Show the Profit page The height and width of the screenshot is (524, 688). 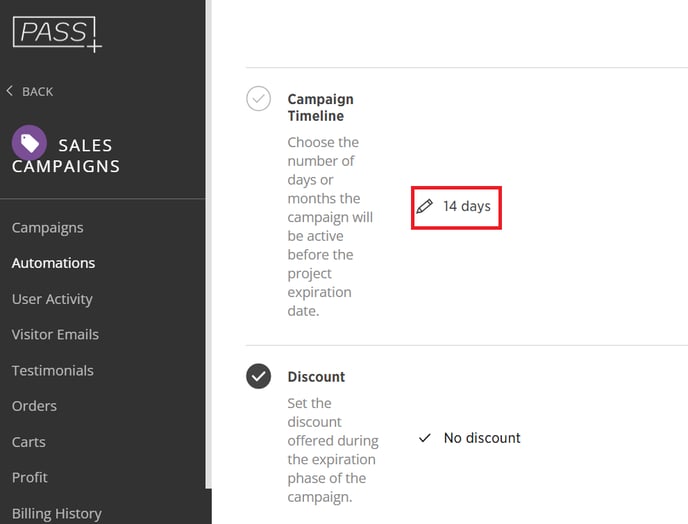coord(29,477)
